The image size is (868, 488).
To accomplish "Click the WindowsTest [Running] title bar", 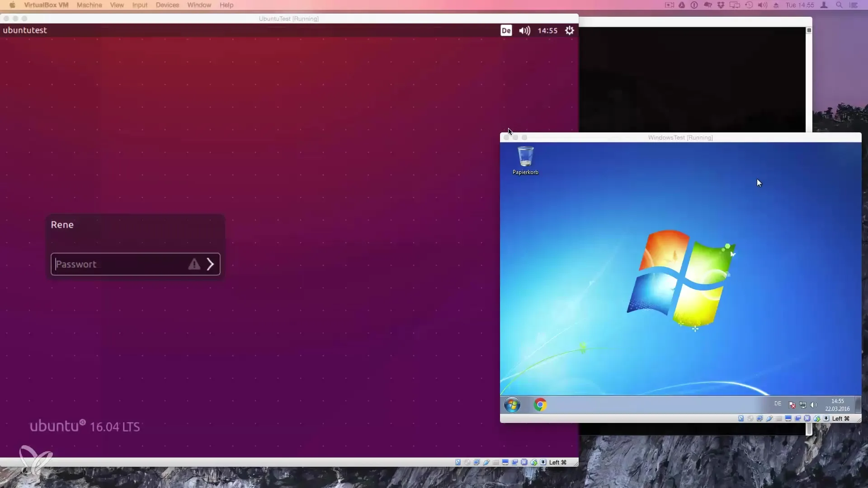I will pos(680,137).
